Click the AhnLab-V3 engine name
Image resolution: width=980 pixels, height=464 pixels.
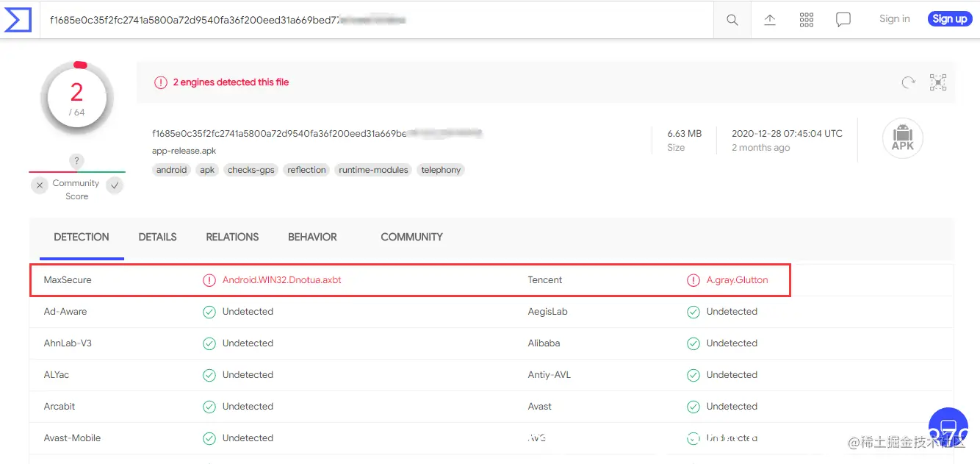[68, 343]
